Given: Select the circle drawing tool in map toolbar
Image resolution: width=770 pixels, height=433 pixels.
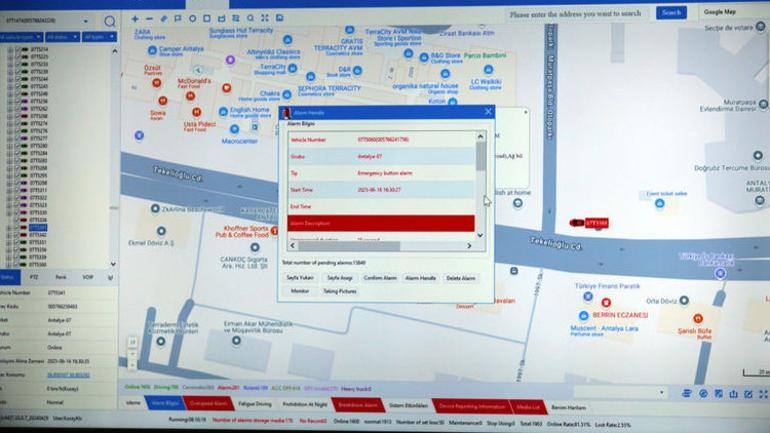Looking at the screenshot, I should click(192, 19).
